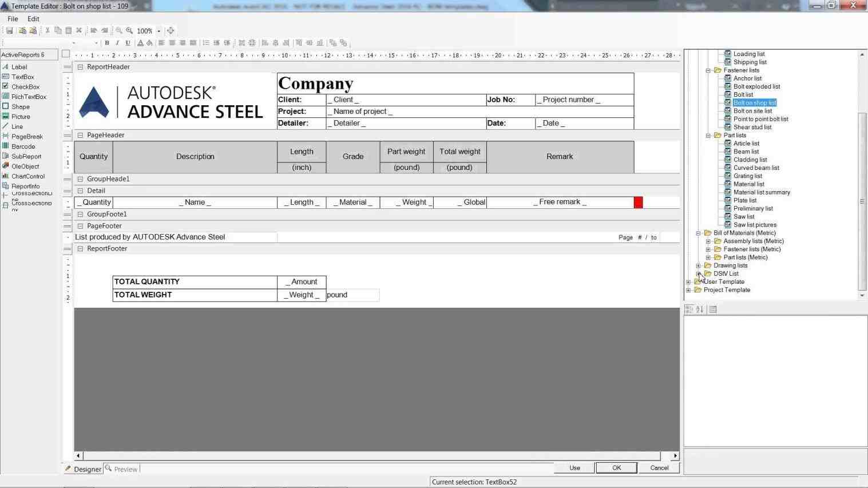Open the File menu
This screenshot has width=868, height=488.
(12, 18)
